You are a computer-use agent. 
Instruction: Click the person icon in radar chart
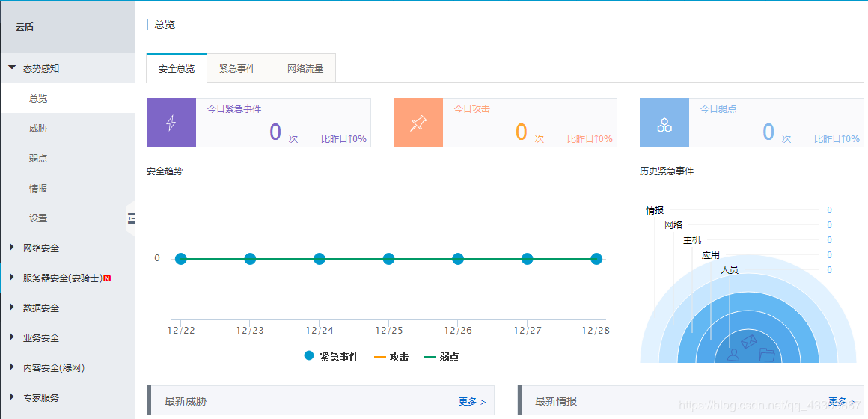click(x=733, y=355)
